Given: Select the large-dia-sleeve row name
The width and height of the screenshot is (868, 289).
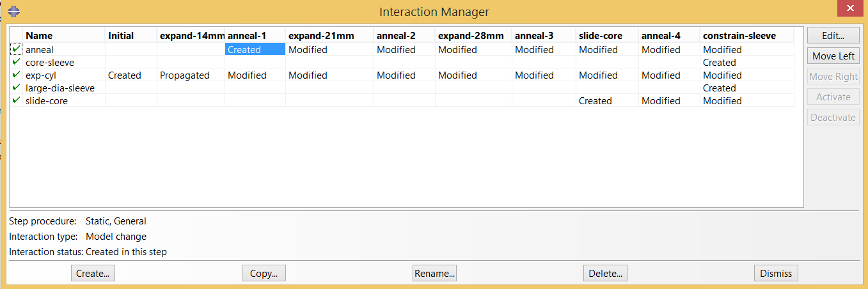Looking at the screenshot, I should 60,88.
